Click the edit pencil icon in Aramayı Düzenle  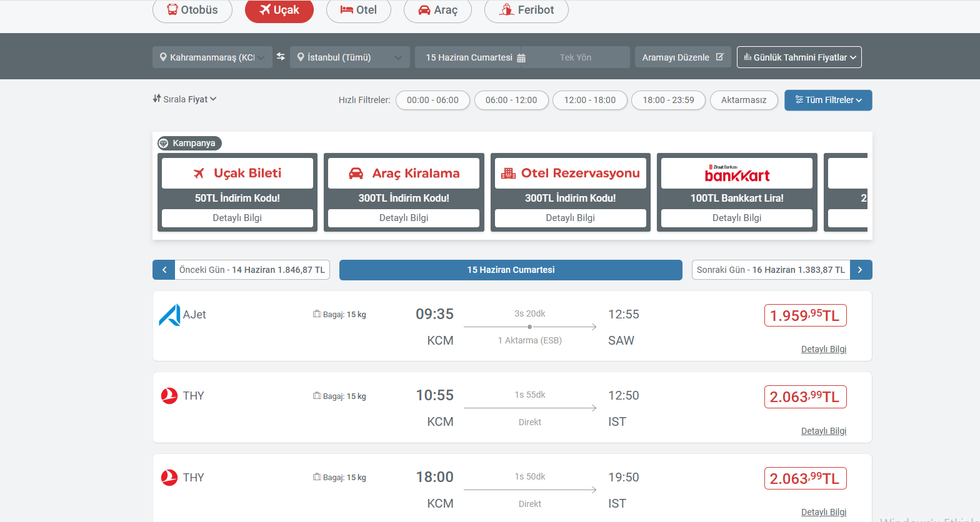click(x=719, y=56)
